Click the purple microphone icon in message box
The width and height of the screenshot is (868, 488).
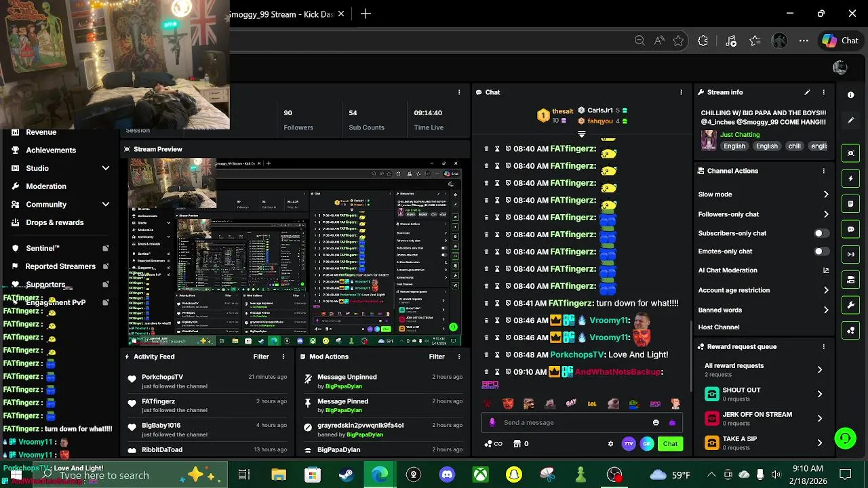pyautogui.click(x=492, y=422)
